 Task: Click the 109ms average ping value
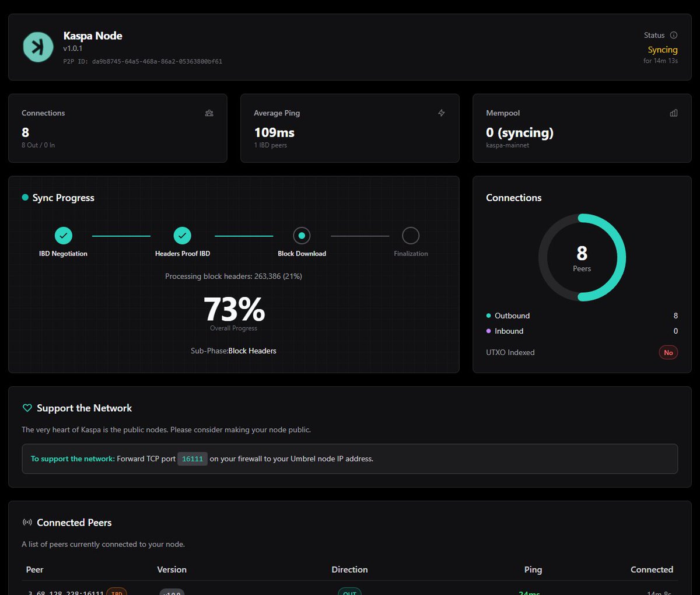(274, 132)
